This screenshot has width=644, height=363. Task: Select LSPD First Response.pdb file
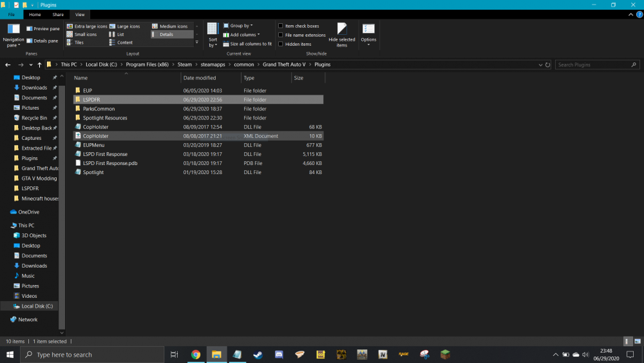pos(198,162)
